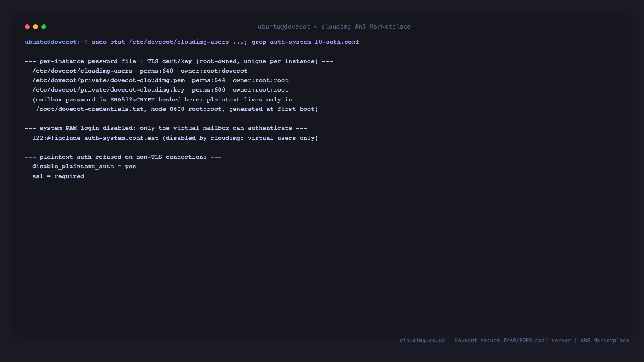The height and width of the screenshot is (362, 644).
Task: Click the 'ubuntu@dovecot' shell prompt
Action: pos(51,42)
